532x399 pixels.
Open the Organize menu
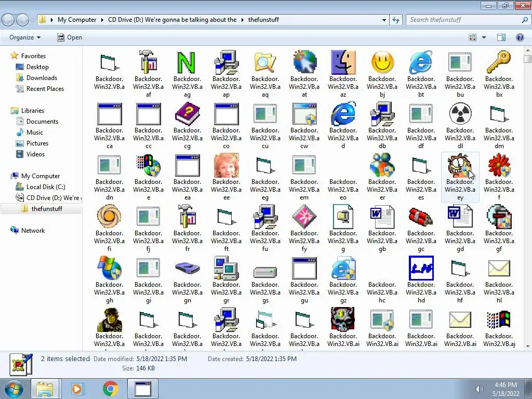point(25,37)
